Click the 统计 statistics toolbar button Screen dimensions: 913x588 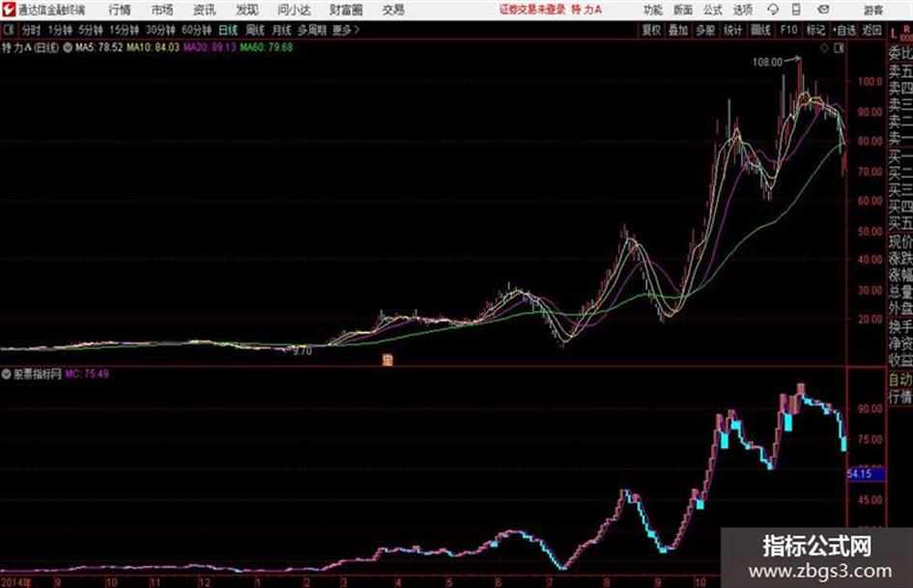[x=733, y=30]
